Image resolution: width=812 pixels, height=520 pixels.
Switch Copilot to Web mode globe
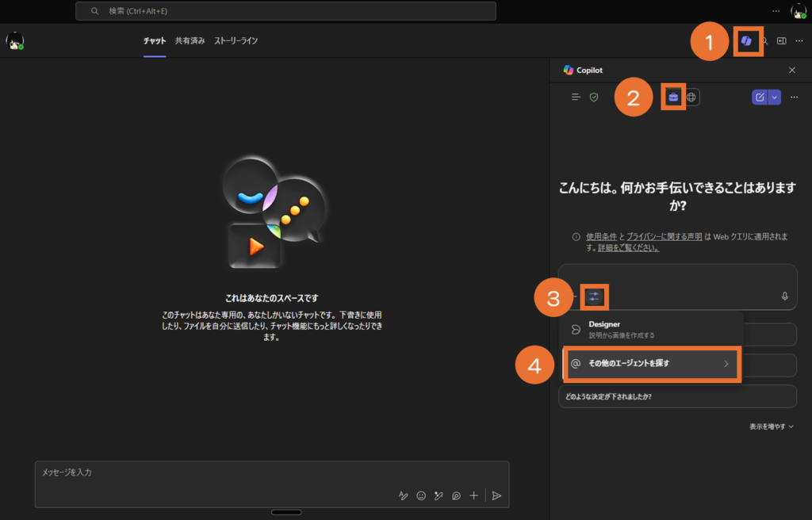(x=691, y=97)
